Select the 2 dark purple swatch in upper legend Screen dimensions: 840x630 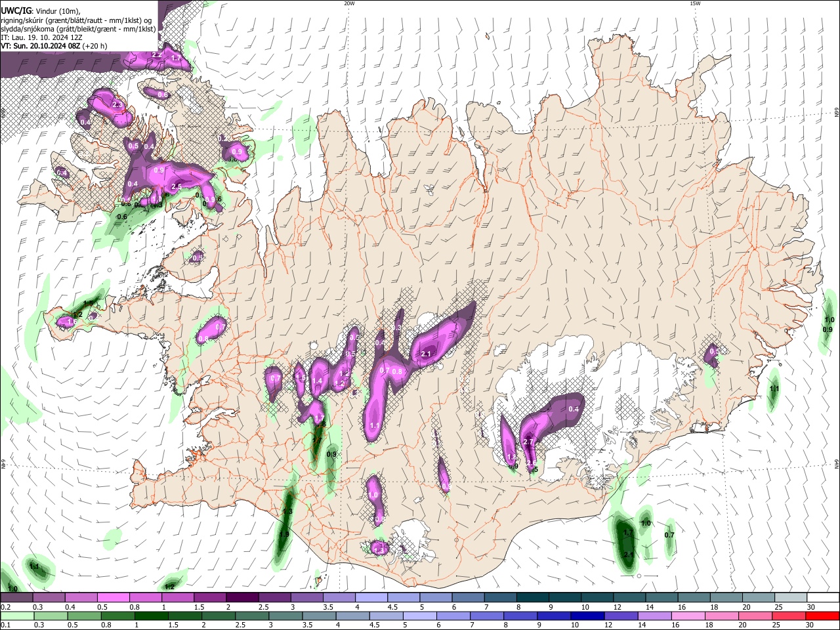coord(241,598)
